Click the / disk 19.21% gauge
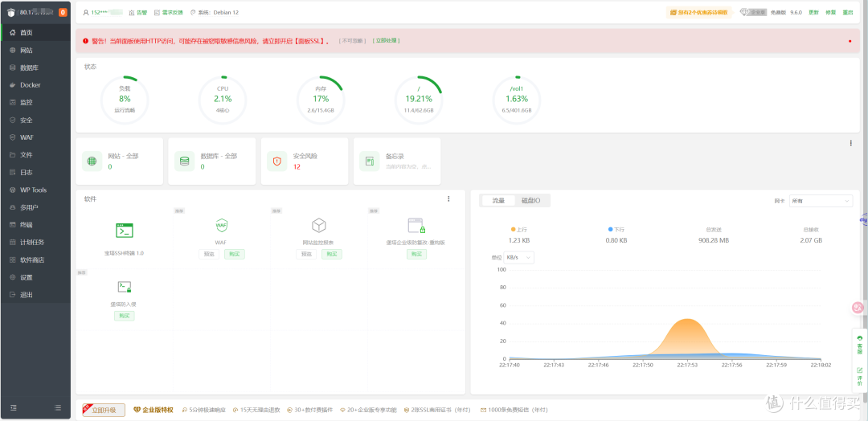The height and width of the screenshot is (421, 868). pos(419,100)
